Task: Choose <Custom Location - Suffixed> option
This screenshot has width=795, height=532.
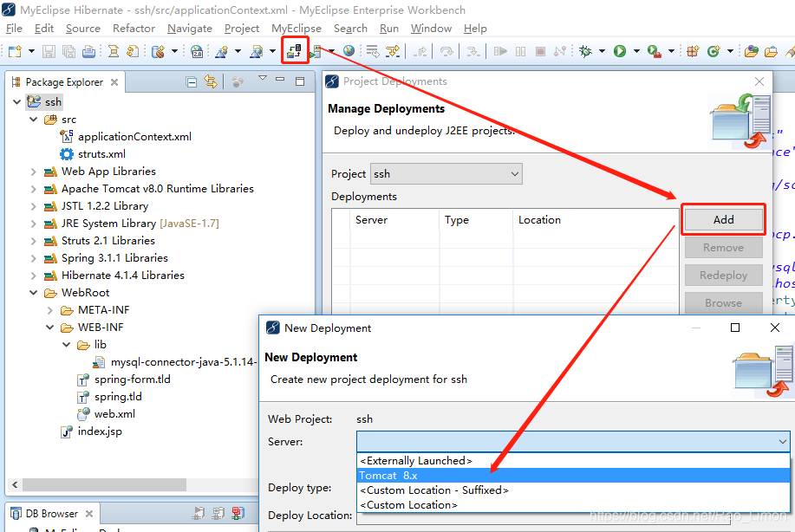Action: (x=573, y=490)
